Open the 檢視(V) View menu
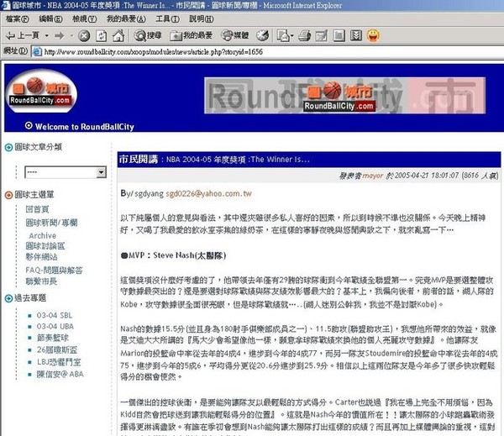 [84, 19]
